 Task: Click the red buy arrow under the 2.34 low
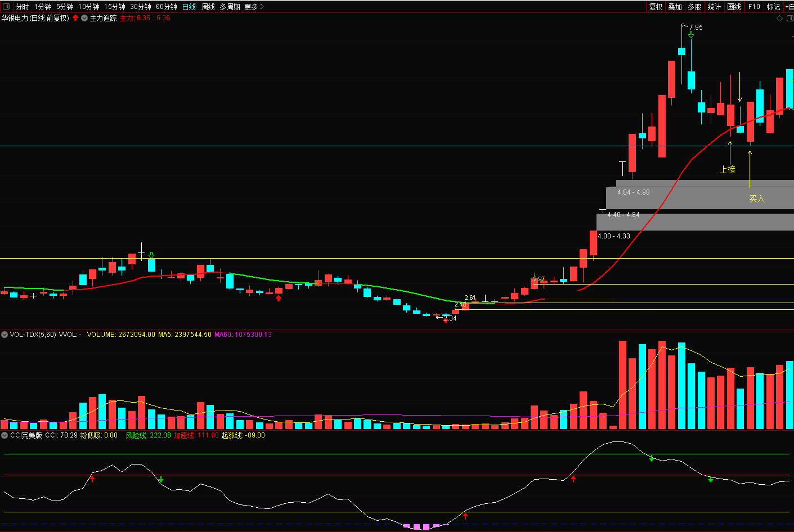tap(446, 320)
